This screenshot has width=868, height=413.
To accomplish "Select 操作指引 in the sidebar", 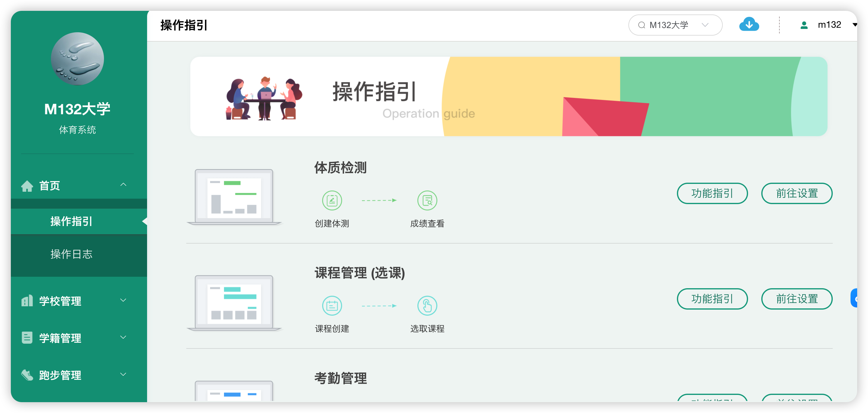I will tap(79, 221).
